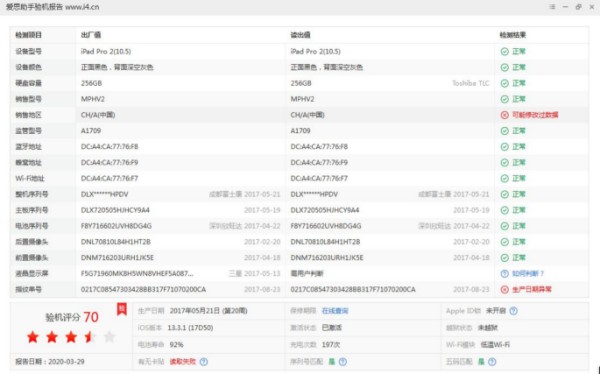The width and height of the screenshot is (600, 374).
Task: Click the 报告日期: 2020-03-29 label
Action: [x=50, y=362]
